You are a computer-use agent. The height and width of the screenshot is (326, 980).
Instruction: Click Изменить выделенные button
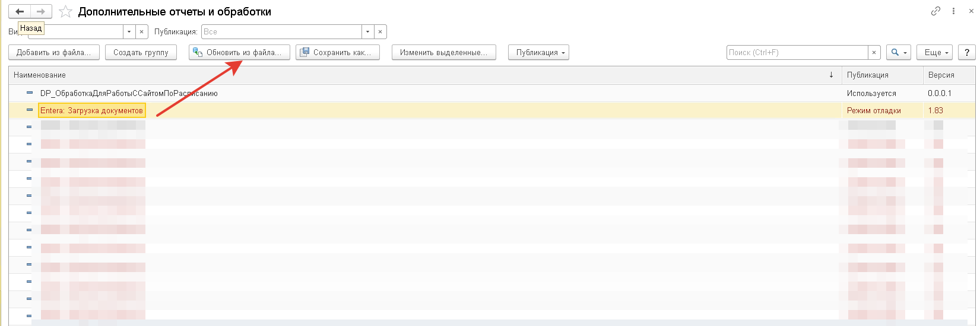(443, 53)
